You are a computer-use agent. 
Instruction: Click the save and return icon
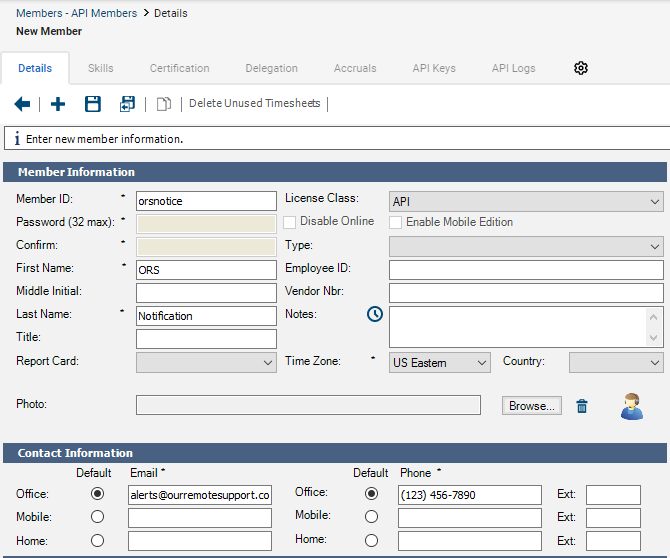pos(127,104)
